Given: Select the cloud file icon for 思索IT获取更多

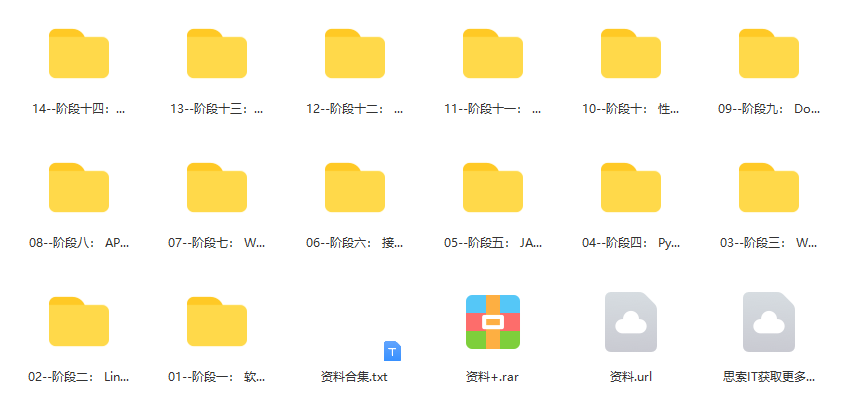Looking at the screenshot, I should tap(768, 322).
